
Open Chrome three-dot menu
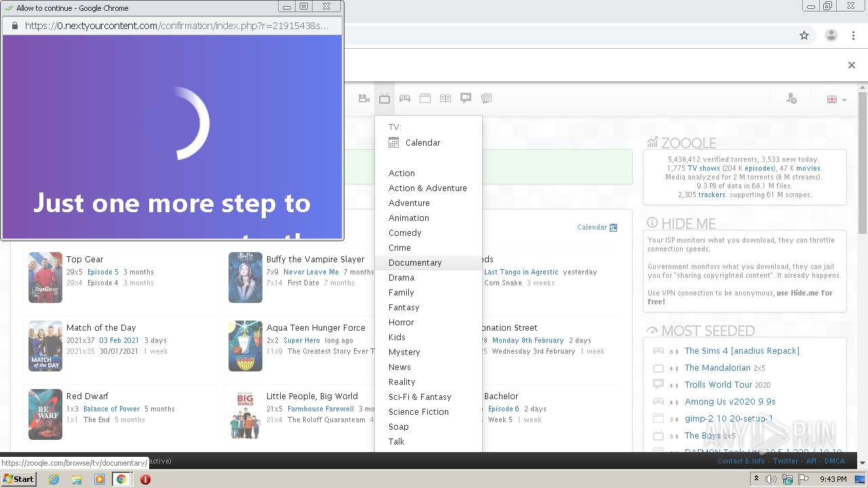tap(853, 35)
